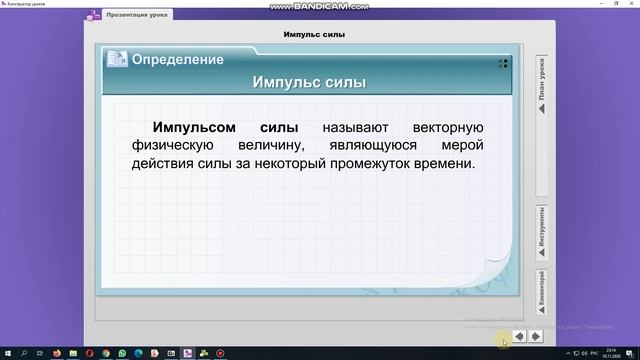Screen dimensions: 640x360
Task: Open the slide options dots icon
Action: click(503, 63)
